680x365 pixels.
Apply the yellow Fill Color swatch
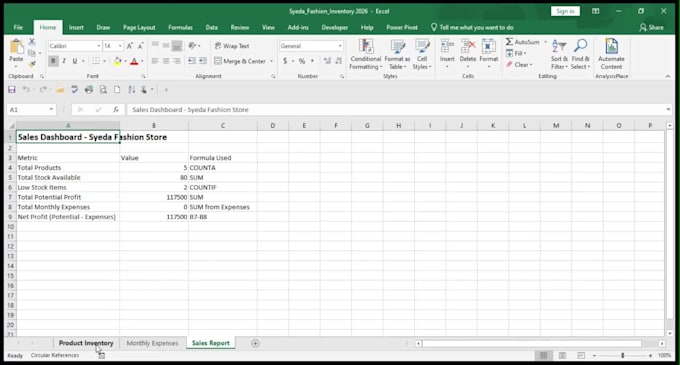click(x=117, y=61)
